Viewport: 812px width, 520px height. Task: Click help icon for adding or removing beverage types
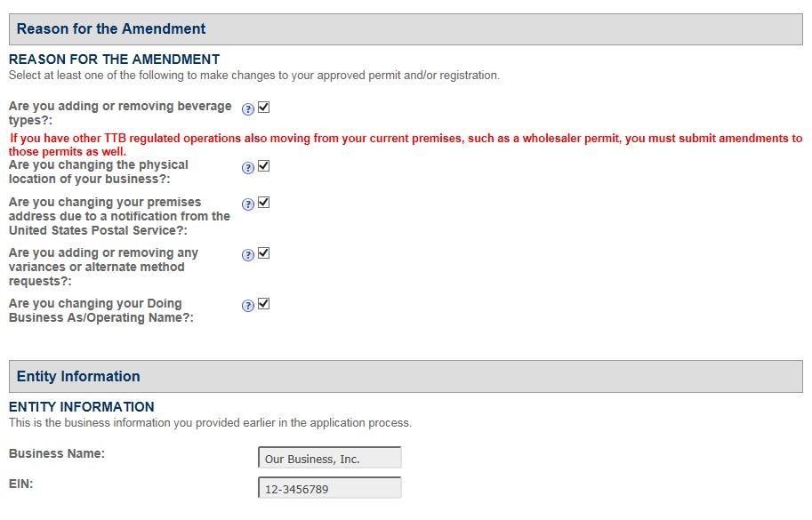coord(249,108)
